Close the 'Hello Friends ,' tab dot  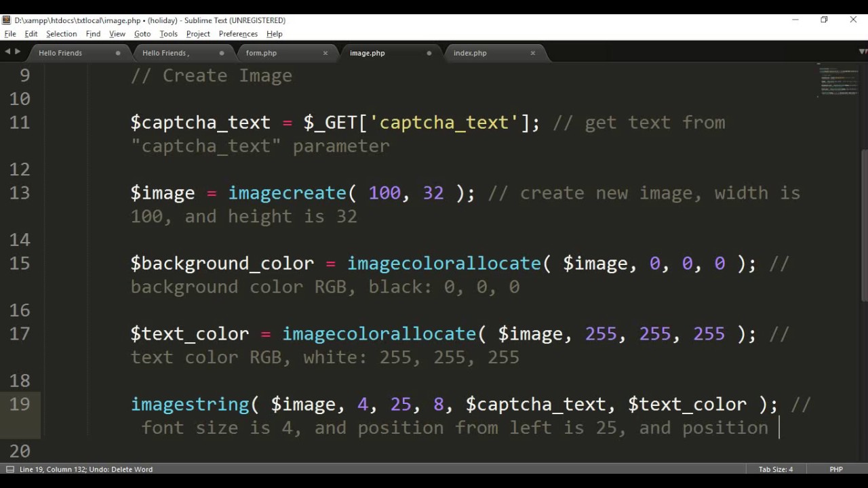click(x=222, y=53)
